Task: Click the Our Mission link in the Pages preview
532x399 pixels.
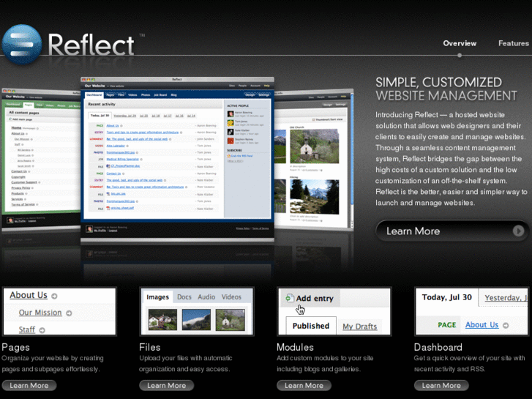Action: [40, 313]
